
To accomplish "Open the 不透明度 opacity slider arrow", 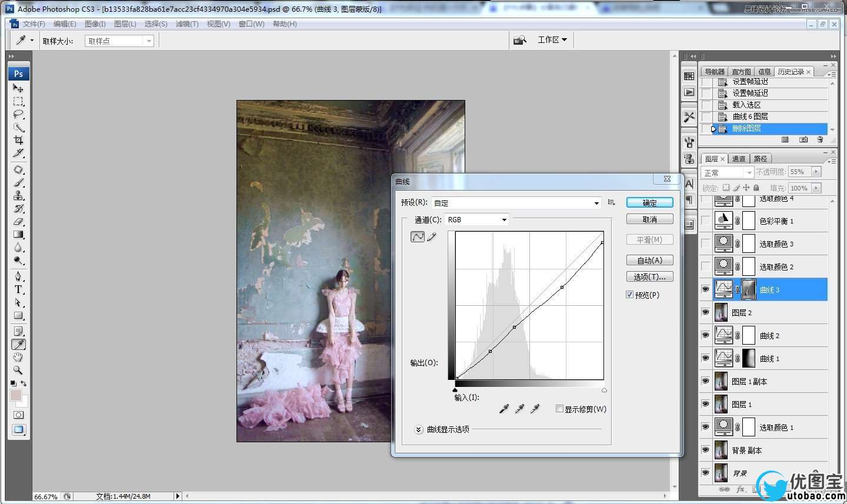I will point(816,172).
